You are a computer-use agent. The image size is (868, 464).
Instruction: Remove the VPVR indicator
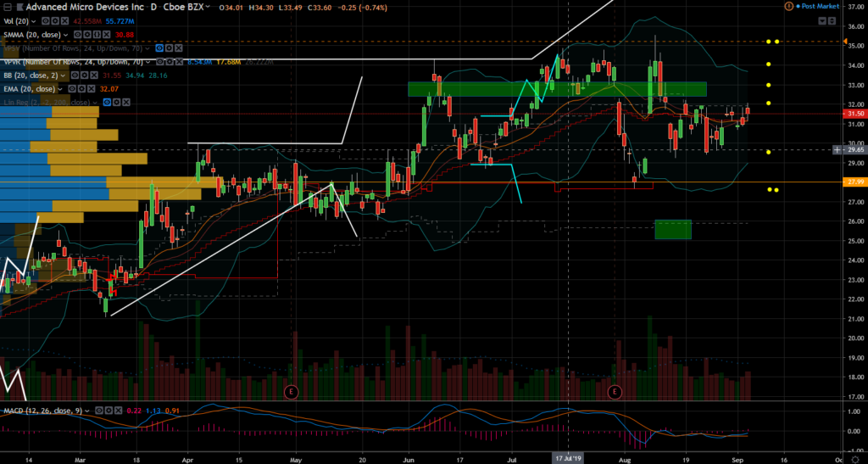click(x=180, y=61)
